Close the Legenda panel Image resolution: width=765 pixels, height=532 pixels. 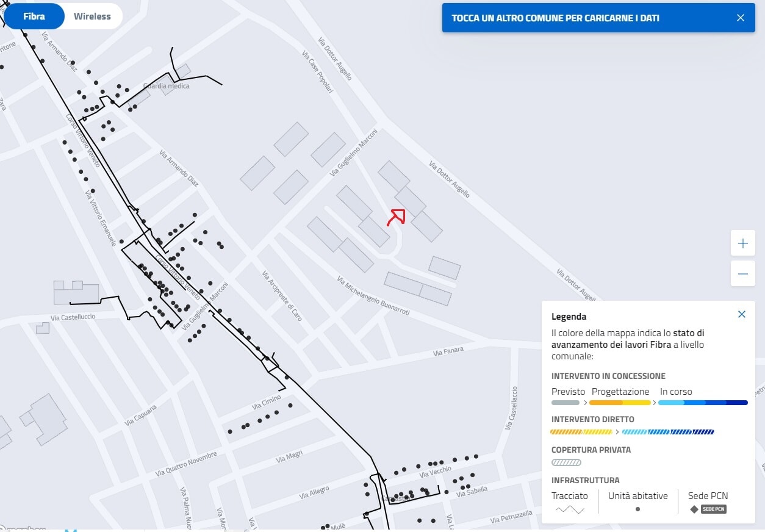(x=741, y=314)
